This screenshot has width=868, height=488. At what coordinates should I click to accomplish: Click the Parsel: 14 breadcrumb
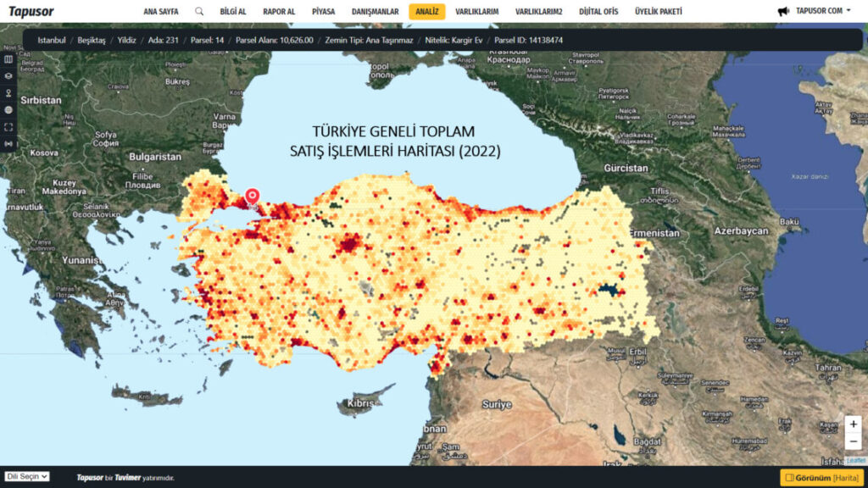[x=208, y=41]
